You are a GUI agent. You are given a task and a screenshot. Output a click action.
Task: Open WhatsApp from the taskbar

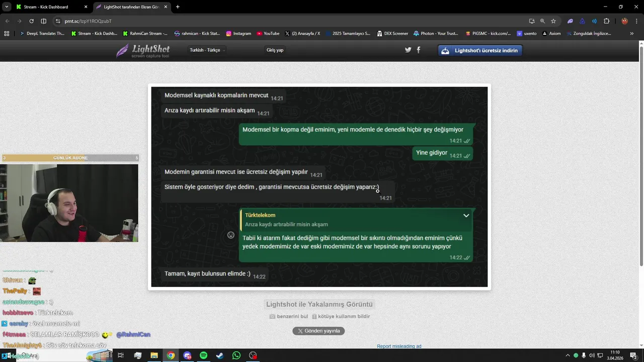point(236,355)
